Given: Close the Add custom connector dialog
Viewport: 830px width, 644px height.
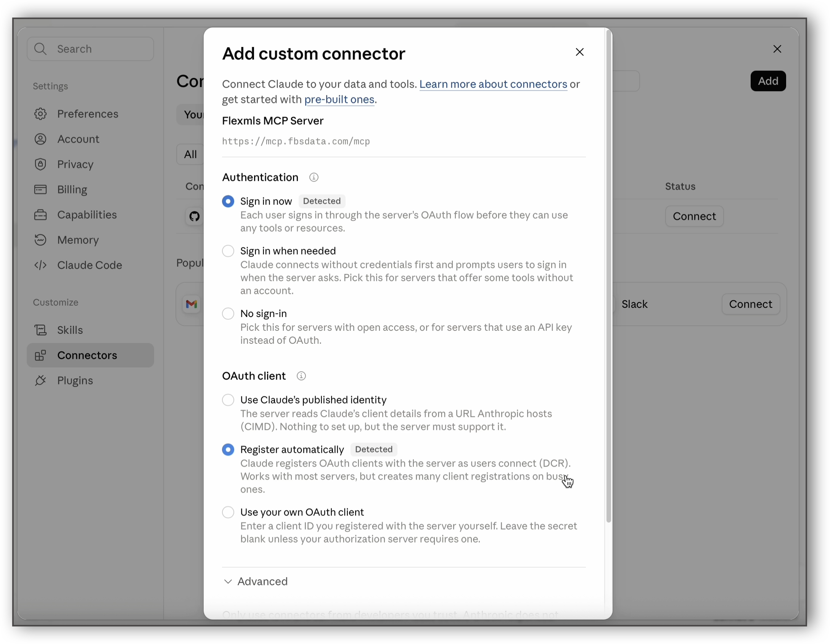Looking at the screenshot, I should [x=580, y=52].
